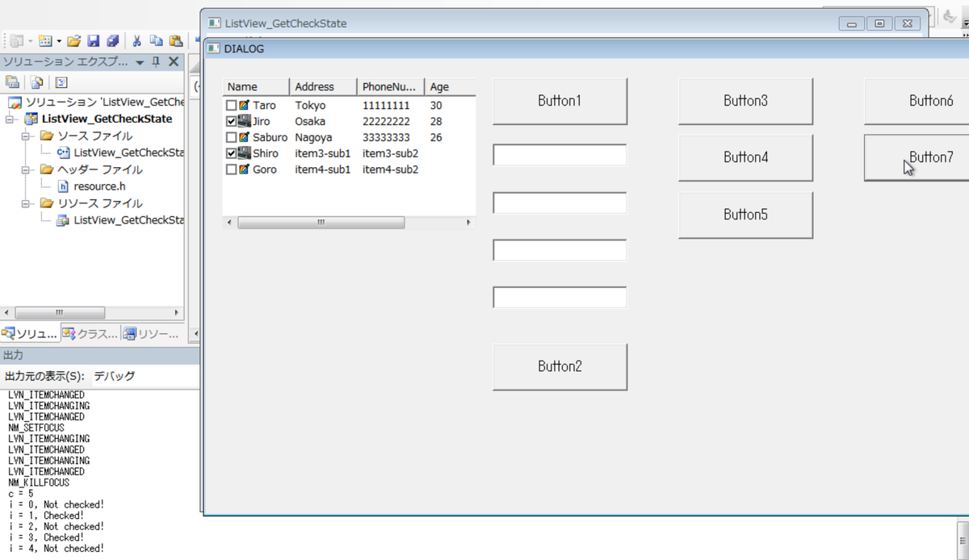The height and width of the screenshot is (560, 969).
Task: Switch to the ソリュ... tab
Action: 30,333
